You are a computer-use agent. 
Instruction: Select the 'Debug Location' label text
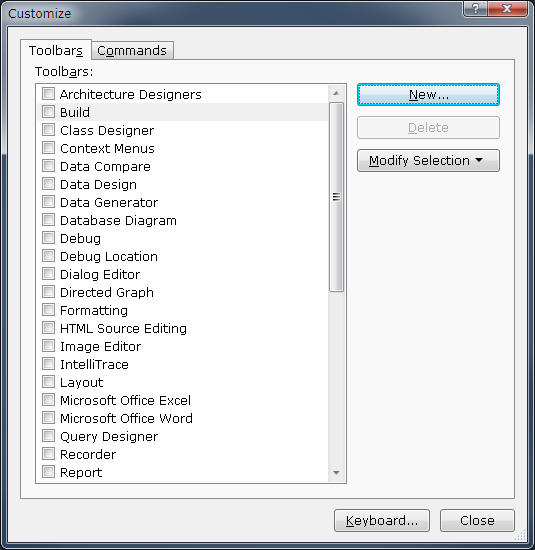(x=109, y=257)
